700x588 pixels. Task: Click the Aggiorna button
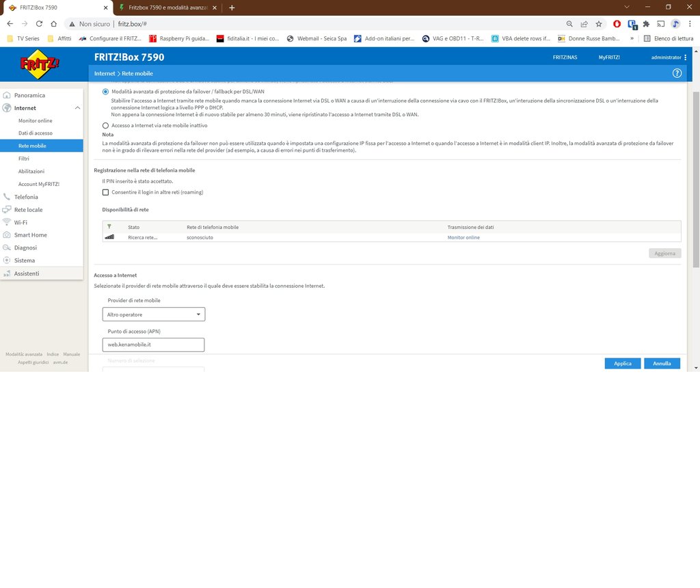[664, 253]
